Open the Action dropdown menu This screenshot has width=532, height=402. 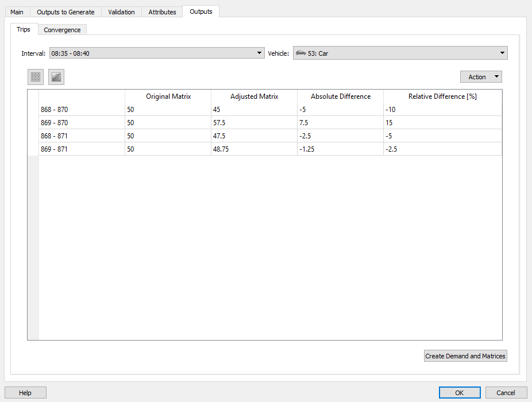[x=481, y=77]
